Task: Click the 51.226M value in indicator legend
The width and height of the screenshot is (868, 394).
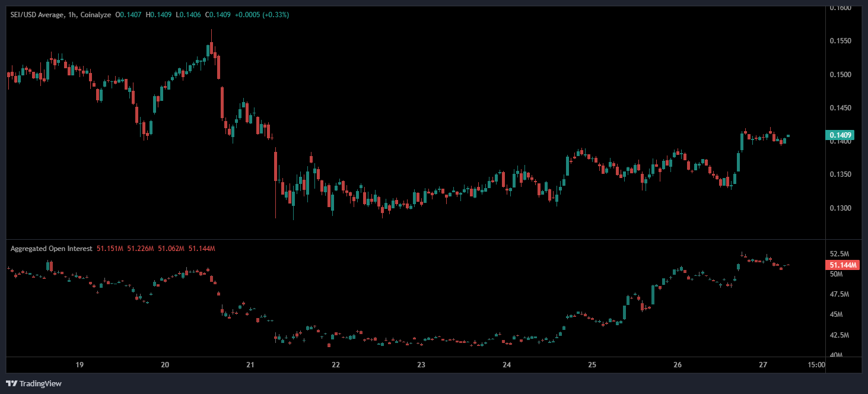Action: pos(139,249)
